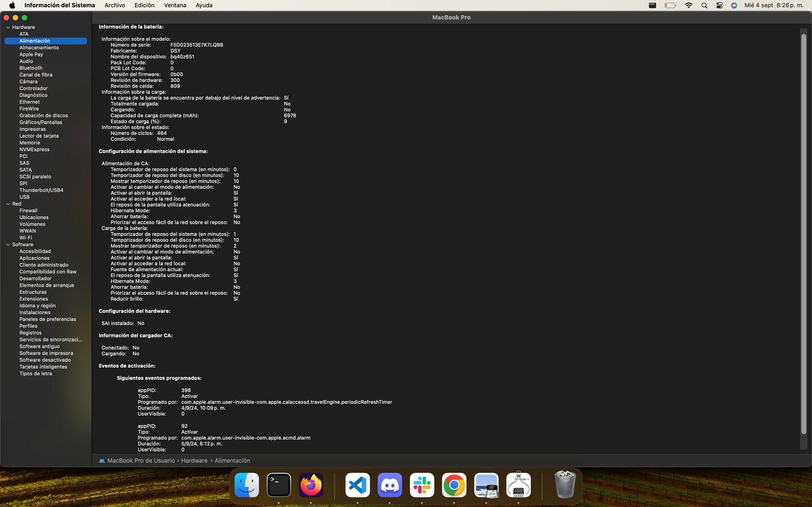Click the Discord dock icon
Image resolution: width=812 pixels, height=507 pixels.
(x=389, y=485)
